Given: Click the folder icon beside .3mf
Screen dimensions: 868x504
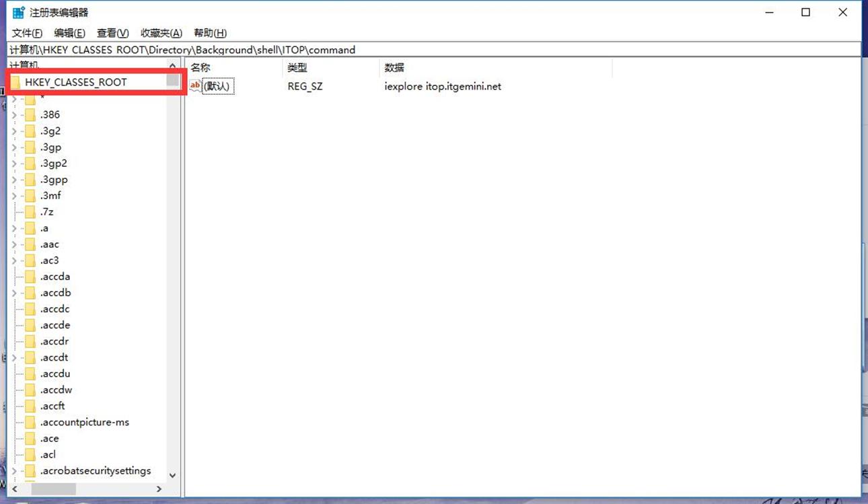Looking at the screenshot, I should (x=30, y=196).
